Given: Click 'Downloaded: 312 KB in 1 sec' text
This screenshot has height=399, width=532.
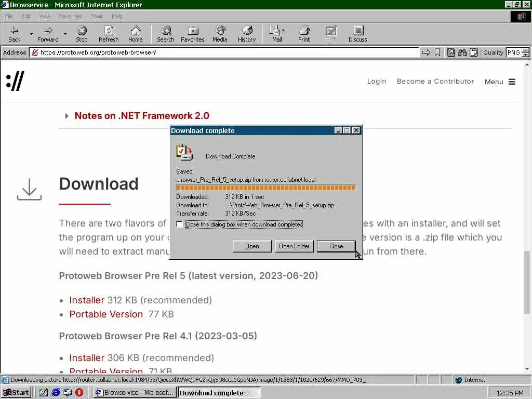Looking at the screenshot, I should [220, 197].
